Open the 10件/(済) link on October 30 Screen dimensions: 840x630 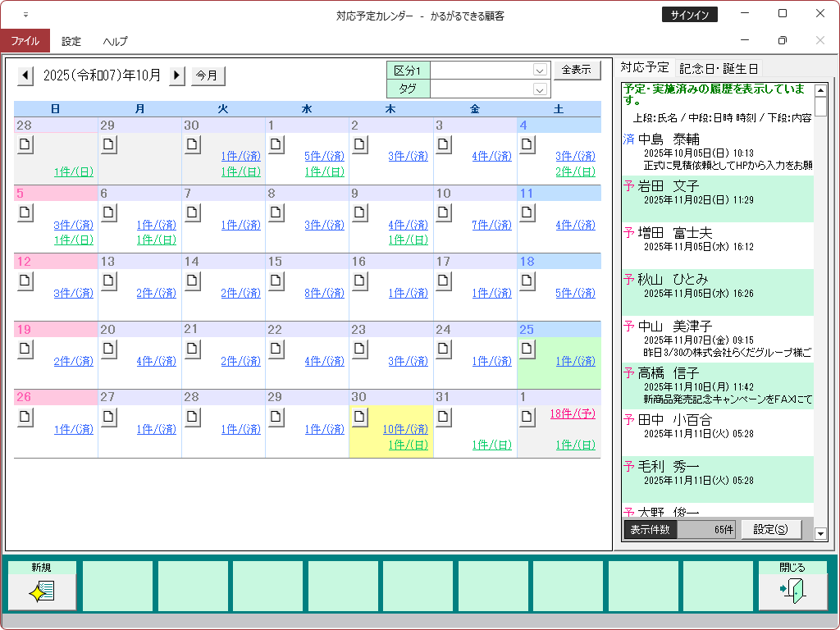pyautogui.click(x=405, y=429)
